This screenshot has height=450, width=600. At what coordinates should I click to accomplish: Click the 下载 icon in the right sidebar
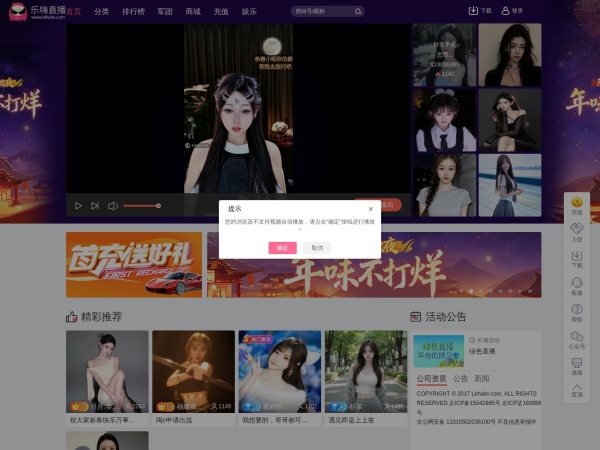click(576, 258)
